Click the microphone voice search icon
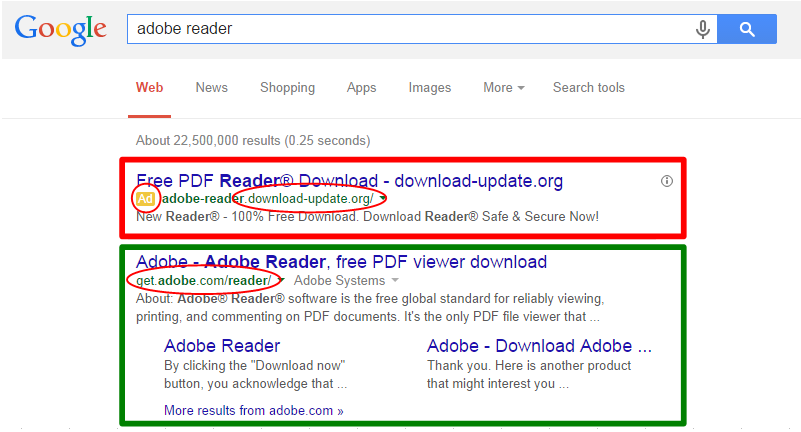 703,30
